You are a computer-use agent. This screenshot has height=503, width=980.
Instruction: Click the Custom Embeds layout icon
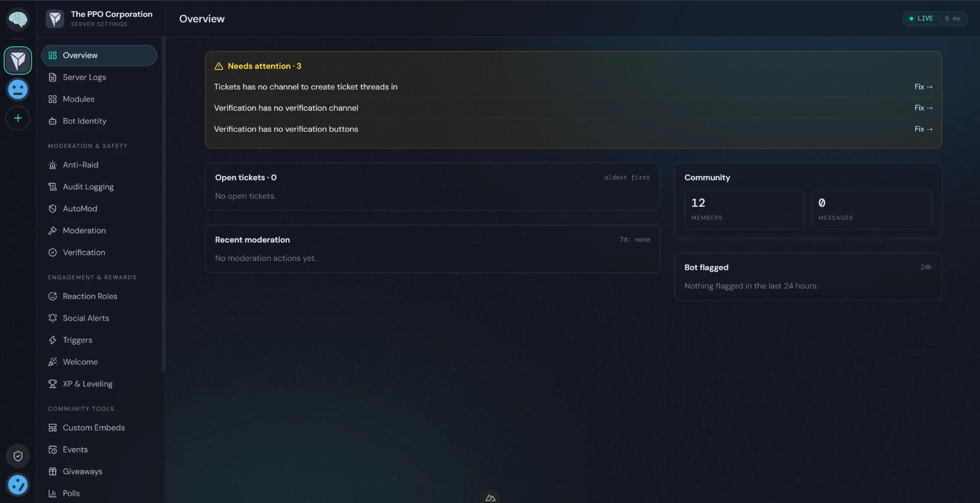coord(53,428)
